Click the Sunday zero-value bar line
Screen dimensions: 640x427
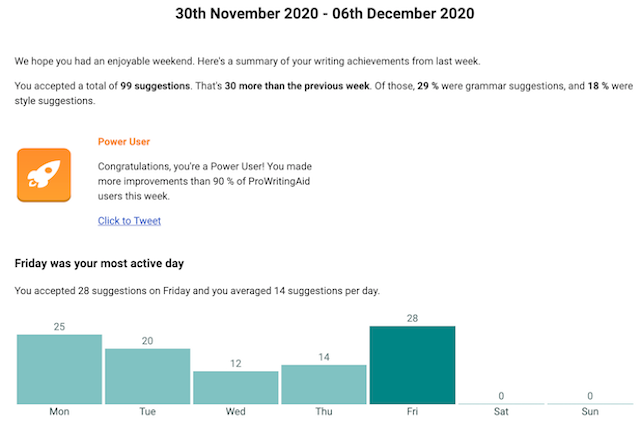pos(590,404)
